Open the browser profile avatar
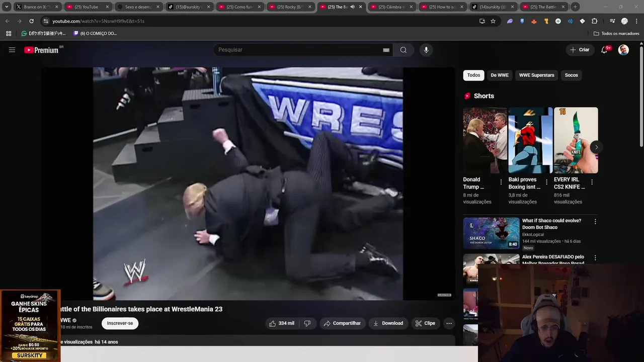644x362 pixels. click(x=624, y=21)
